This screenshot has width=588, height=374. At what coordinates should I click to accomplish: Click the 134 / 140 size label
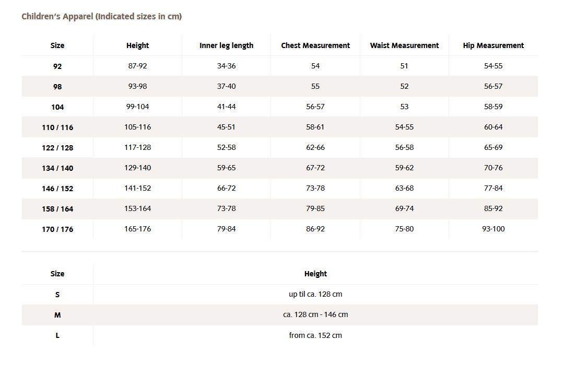tap(57, 168)
